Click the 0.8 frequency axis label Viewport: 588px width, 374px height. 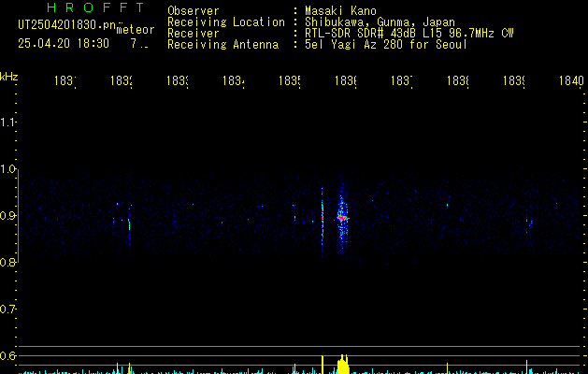pyautogui.click(x=7, y=262)
